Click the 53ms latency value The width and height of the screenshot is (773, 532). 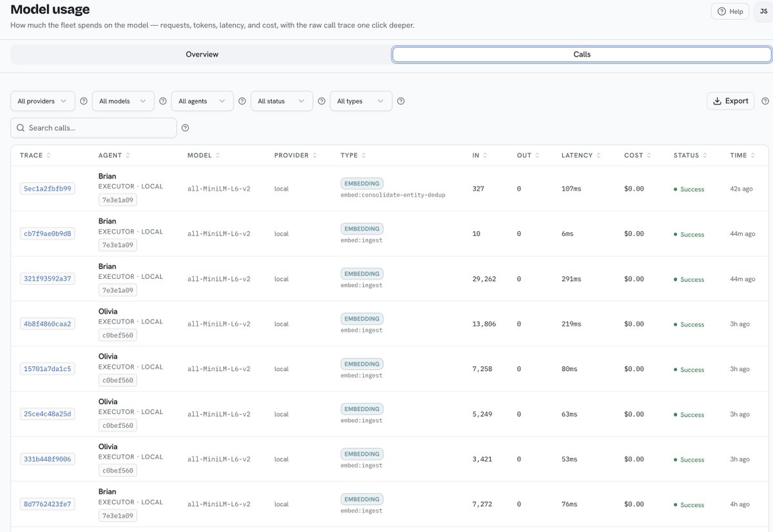569,459
